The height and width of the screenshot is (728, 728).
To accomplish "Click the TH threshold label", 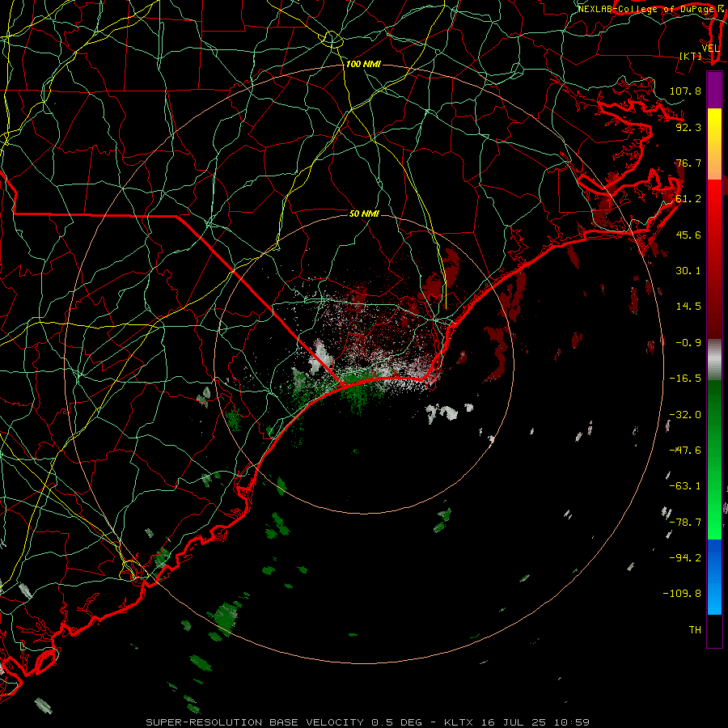I will coord(695,630).
